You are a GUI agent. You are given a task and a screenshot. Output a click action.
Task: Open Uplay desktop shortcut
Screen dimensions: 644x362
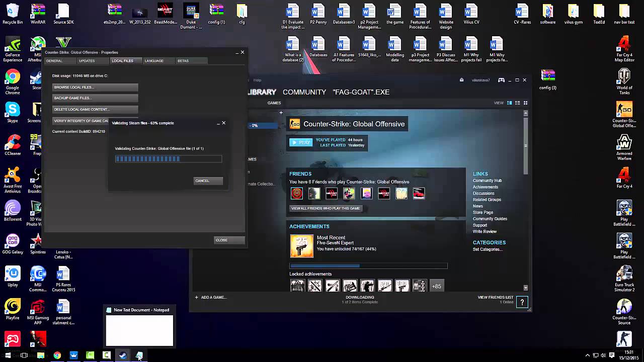coord(13,277)
